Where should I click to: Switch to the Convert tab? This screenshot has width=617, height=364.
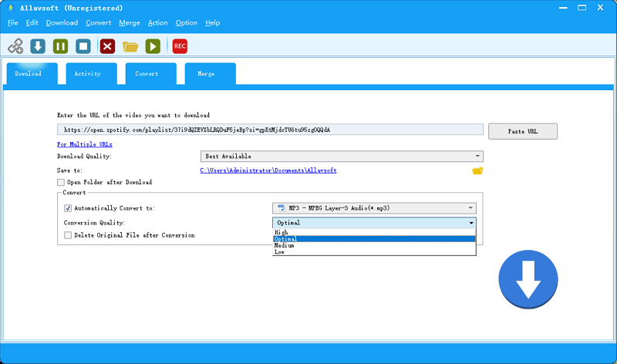click(x=150, y=73)
